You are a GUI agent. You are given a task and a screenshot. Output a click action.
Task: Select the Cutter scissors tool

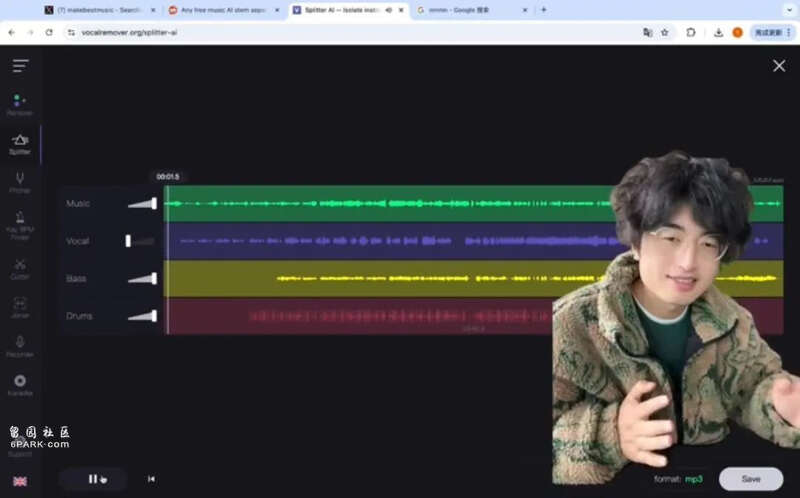pos(20,268)
